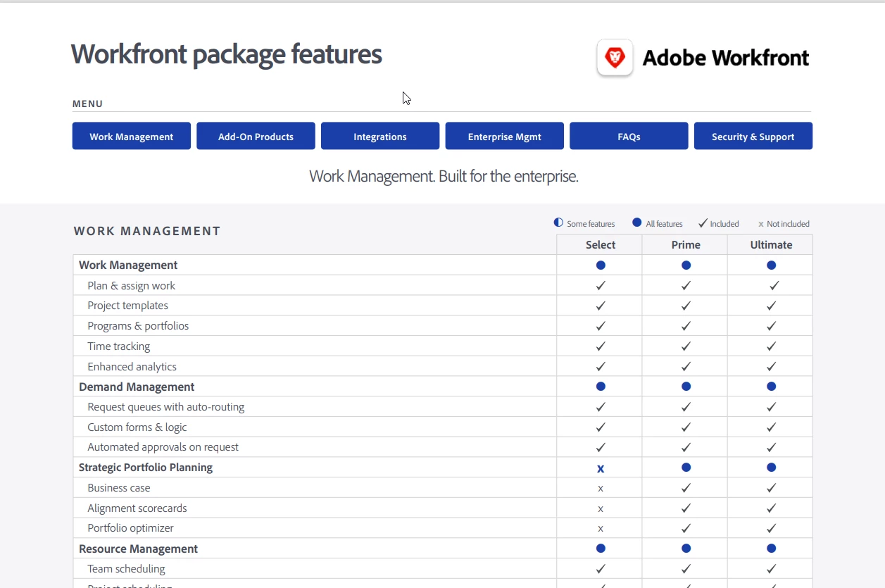This screenshot has height=588, width=885.
Task: Click the Select checkmark for Plan & assign work
Action: [601, 286]
